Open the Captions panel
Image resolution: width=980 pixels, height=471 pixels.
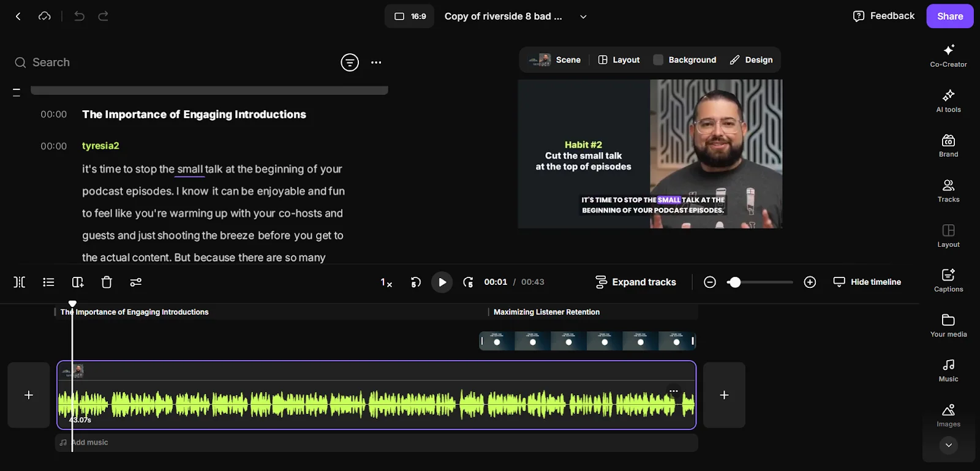point(948,281)
